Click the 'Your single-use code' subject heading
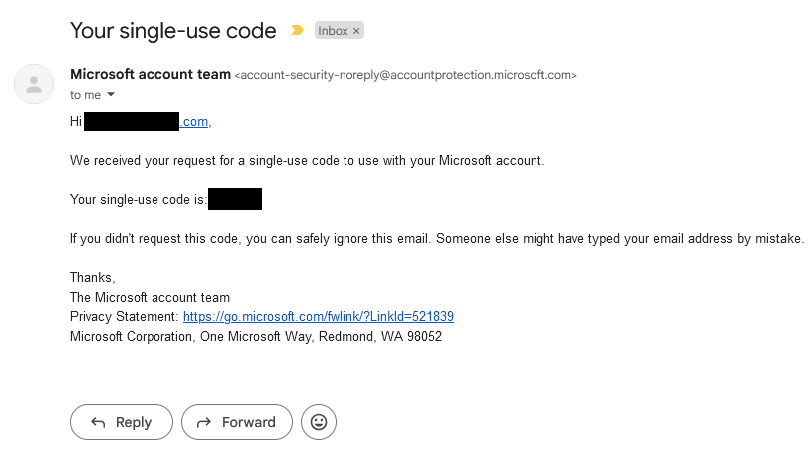Viewport: 811px width, 458px height. tap(173, 30)
